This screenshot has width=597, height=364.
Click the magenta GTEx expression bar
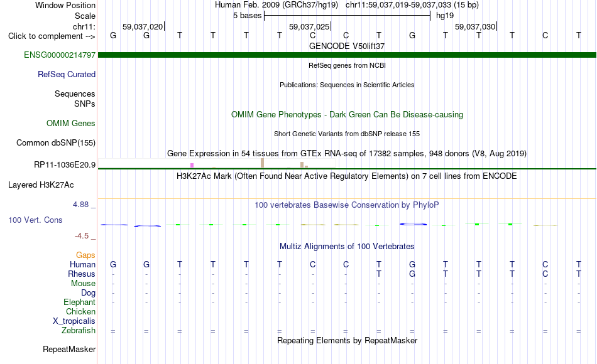pyautogui.click(x=192, y=166)
